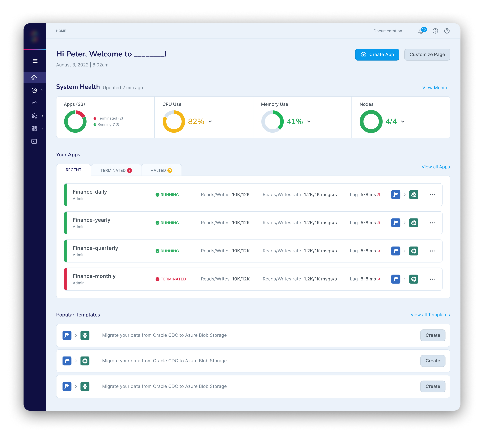Click Finance-monthly source database icon
Viewport: 484px width, 448px height.
(x=396, y=279)
